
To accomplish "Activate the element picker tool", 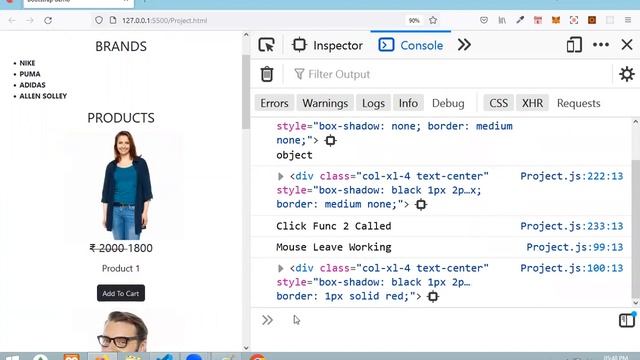I will point(267,45).
